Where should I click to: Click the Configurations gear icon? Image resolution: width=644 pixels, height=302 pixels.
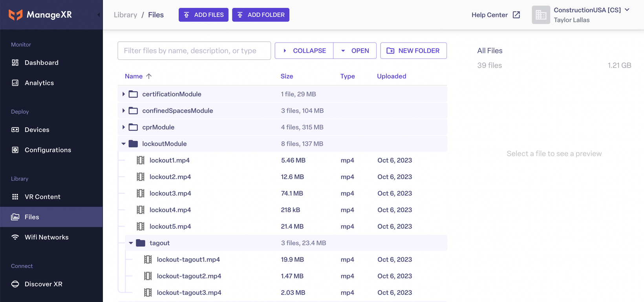pos(15,150)
